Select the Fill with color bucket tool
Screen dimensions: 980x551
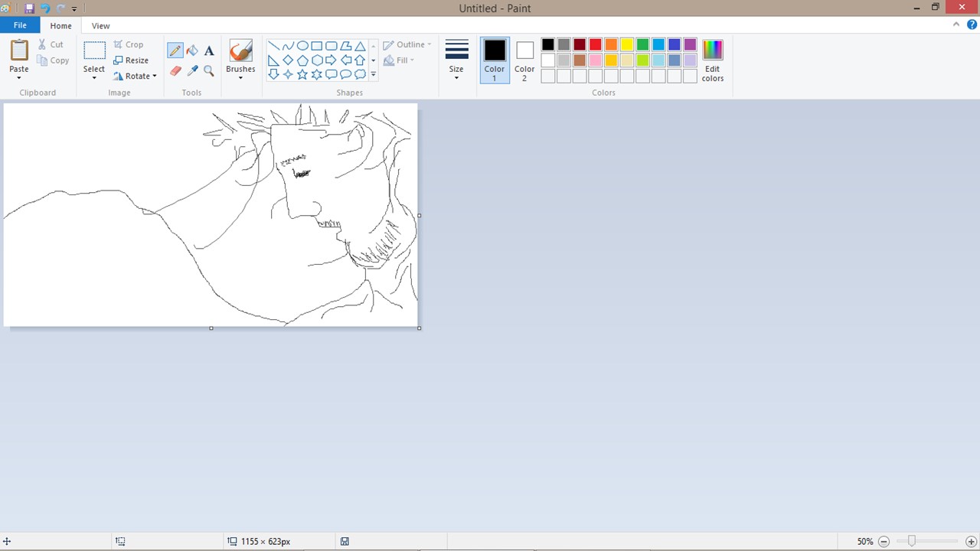(x=192, y=51)
